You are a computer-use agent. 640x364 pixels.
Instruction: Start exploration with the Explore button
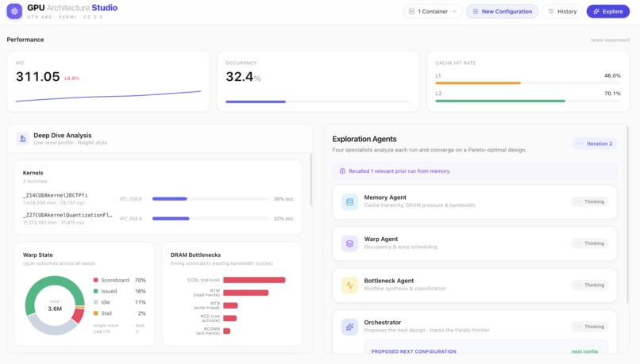607,11
